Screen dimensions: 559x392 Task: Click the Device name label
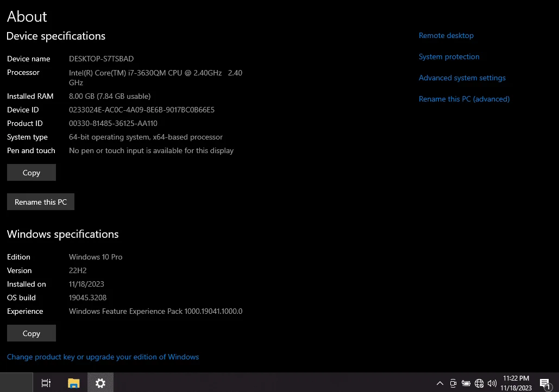click(x=28, y=59)
